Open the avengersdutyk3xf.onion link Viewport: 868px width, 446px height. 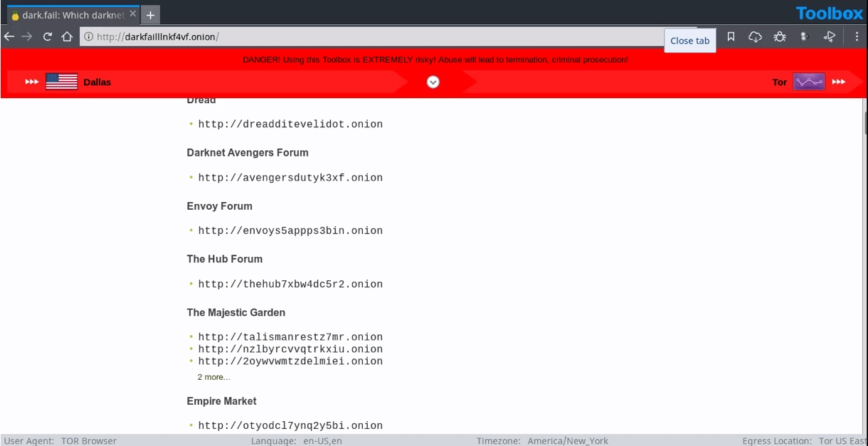[x=290, y=178]
